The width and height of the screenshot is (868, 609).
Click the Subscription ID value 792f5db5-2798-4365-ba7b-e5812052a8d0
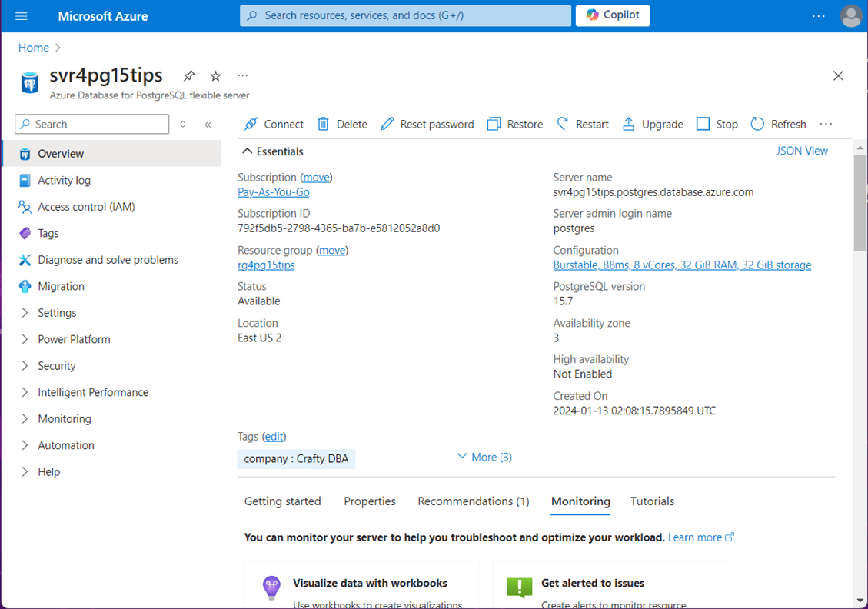pyautogui.click(x=339, y=228)
